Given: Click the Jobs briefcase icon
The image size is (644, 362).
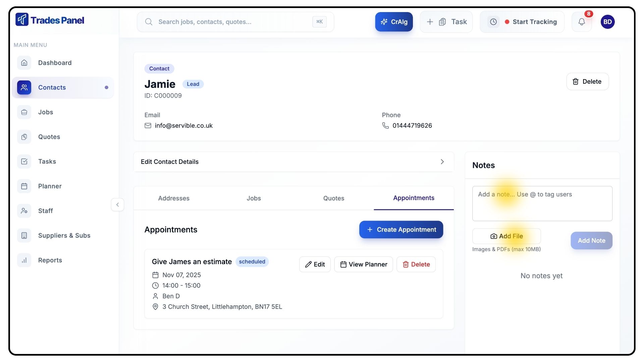Looking at the screenshot, I should (24, 112).
